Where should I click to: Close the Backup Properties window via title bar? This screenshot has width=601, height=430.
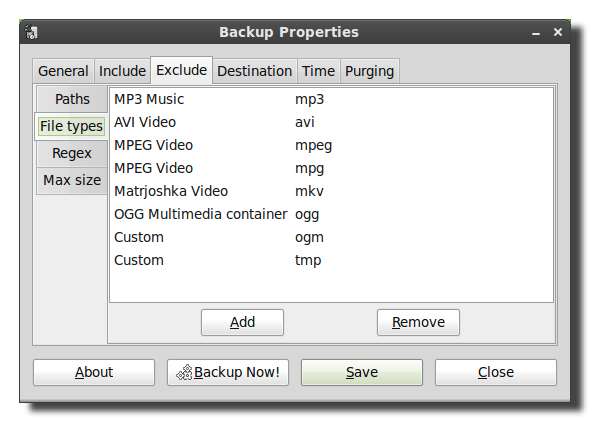pyautogui.click(x=557, y=33)
